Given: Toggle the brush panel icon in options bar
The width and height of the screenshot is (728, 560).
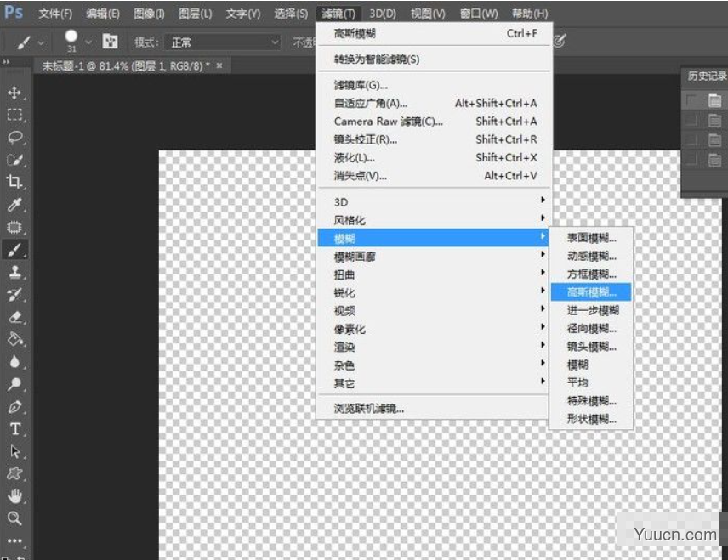Looking at the screenshot, I should (x=109, y=40).
